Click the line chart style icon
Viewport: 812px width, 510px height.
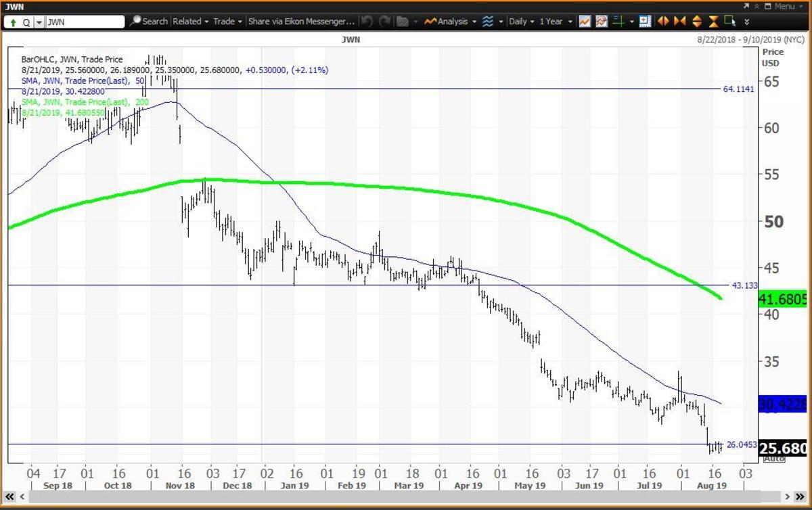pyautogui.click(x=585, y=22)
